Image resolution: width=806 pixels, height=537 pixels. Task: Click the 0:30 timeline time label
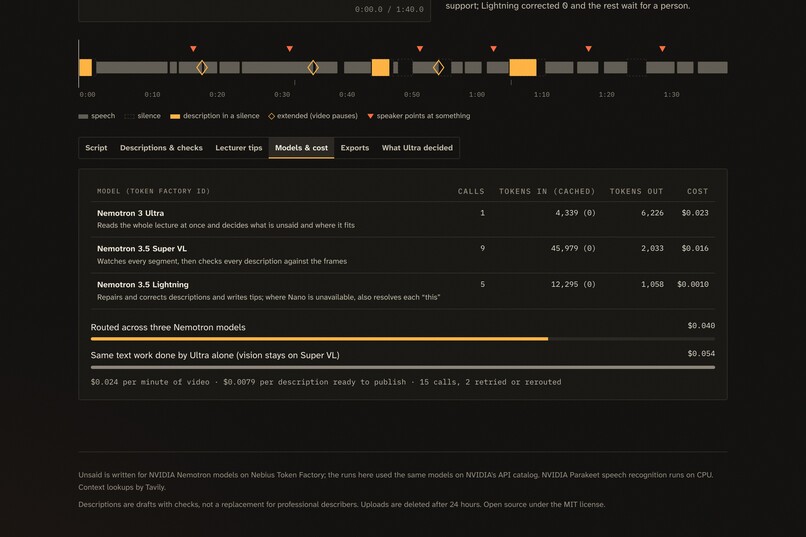(x=282, y=95)
